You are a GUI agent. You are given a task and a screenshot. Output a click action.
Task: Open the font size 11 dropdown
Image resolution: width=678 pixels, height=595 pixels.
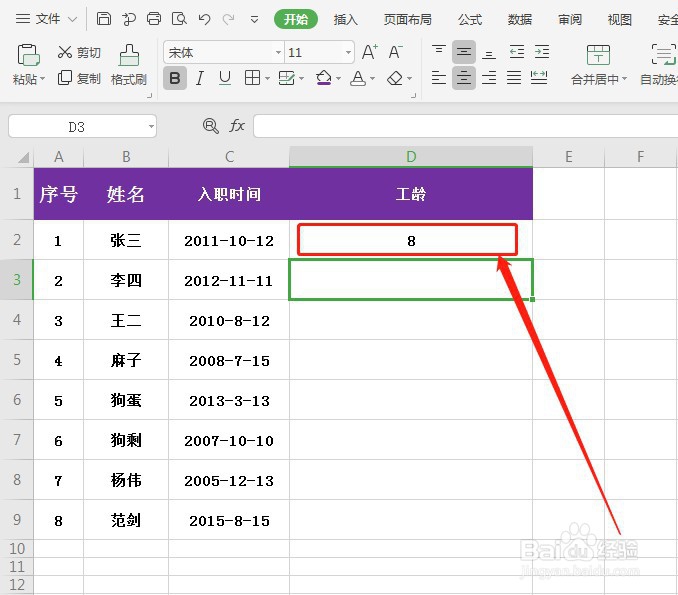click(348, 53)
